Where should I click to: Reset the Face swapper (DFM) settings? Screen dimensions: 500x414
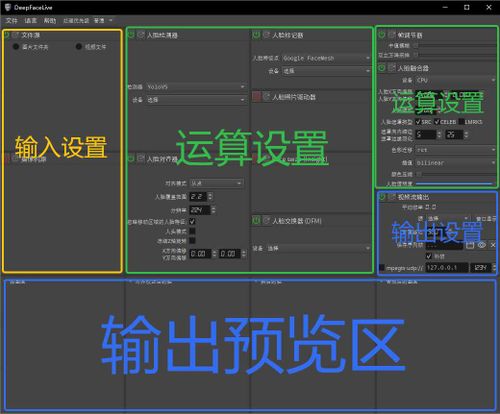click(x=266, y=220)
